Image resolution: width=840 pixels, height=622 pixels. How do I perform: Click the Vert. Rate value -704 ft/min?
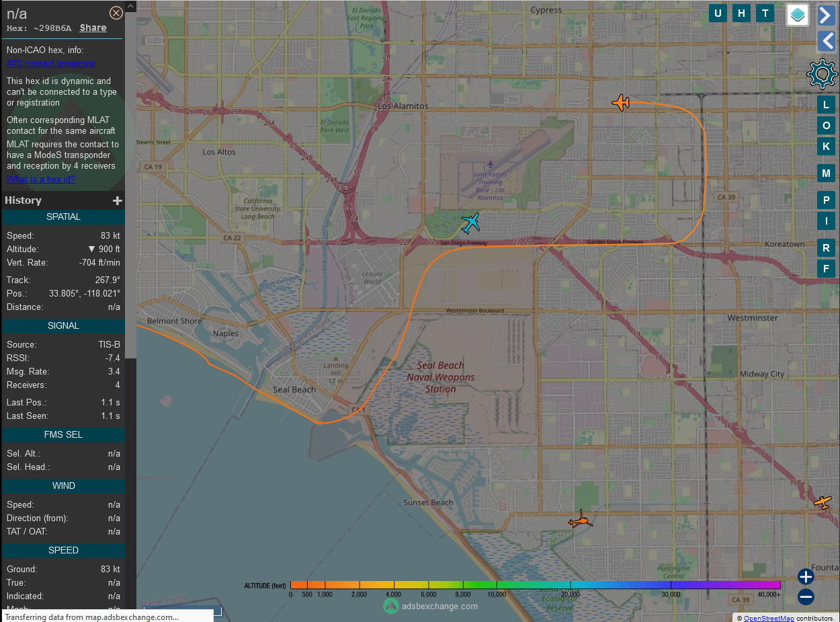(99, 262)
